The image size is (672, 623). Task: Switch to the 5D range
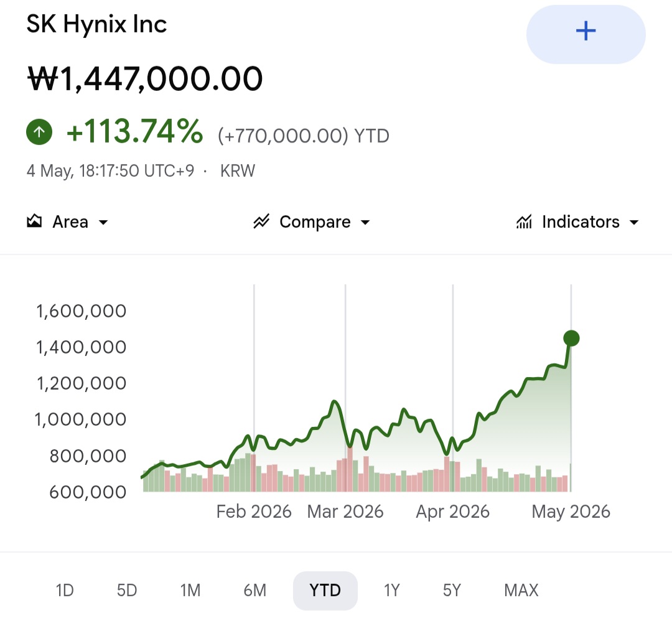(127, 591)
